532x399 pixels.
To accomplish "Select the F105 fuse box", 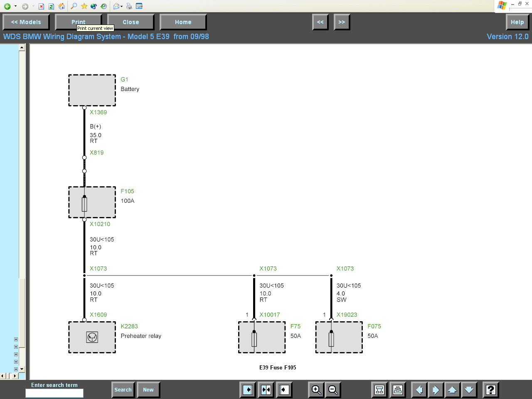I will coord(92,202).
